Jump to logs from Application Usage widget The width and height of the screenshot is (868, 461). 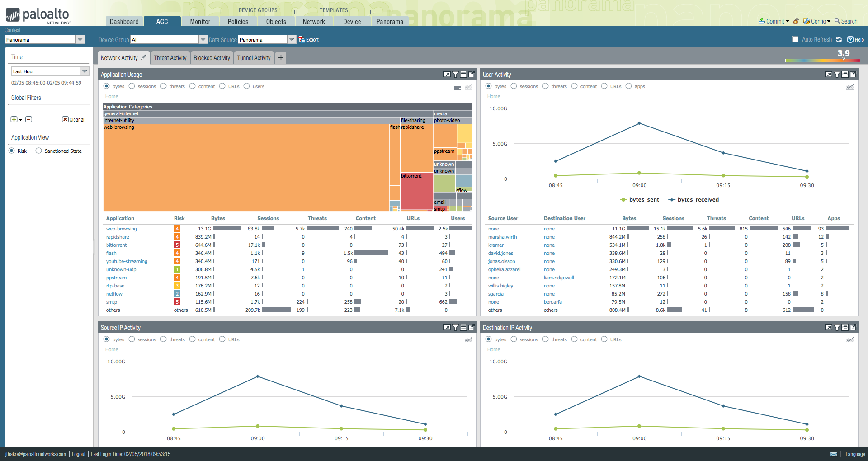click(x=463, y=75)
